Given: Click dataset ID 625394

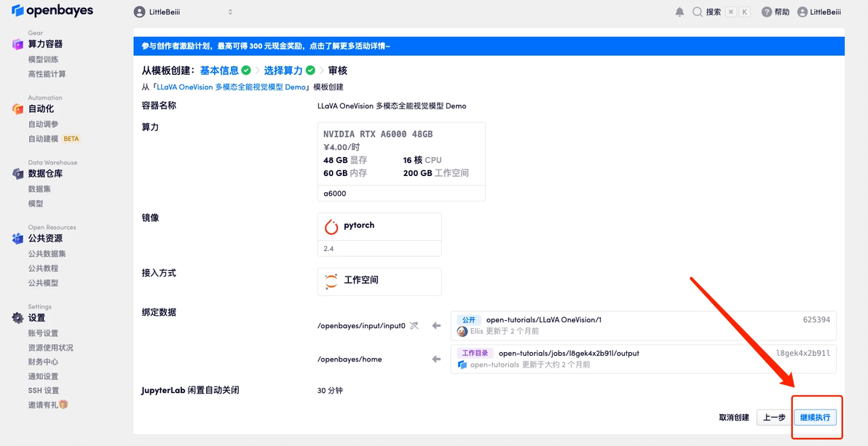Looking at the screenshot, I should pos(816,320).
